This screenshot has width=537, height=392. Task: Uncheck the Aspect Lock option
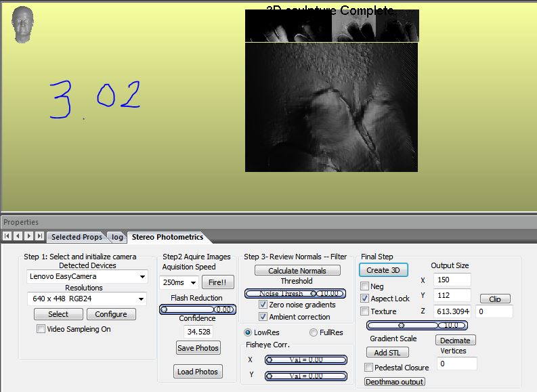tap(365, 299)
